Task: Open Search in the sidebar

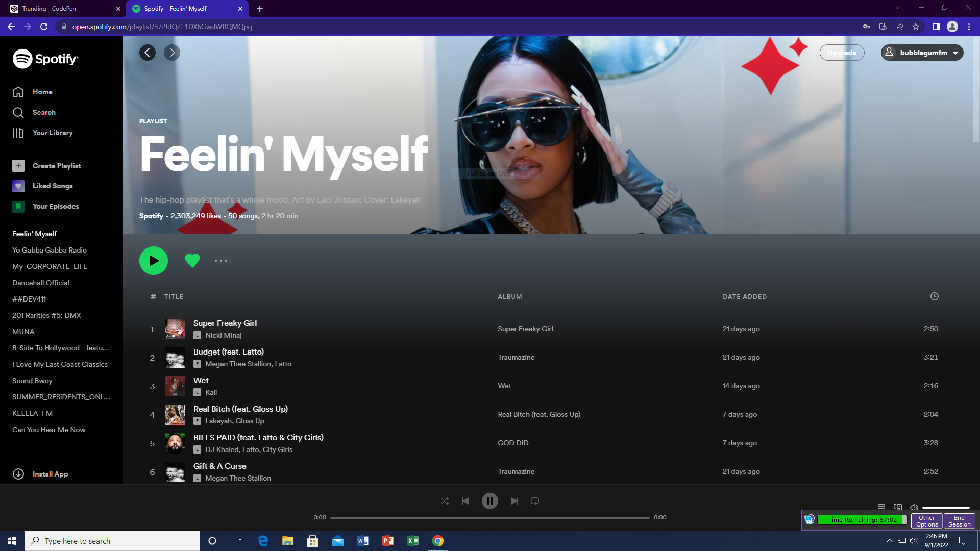Action: [44, 112]
